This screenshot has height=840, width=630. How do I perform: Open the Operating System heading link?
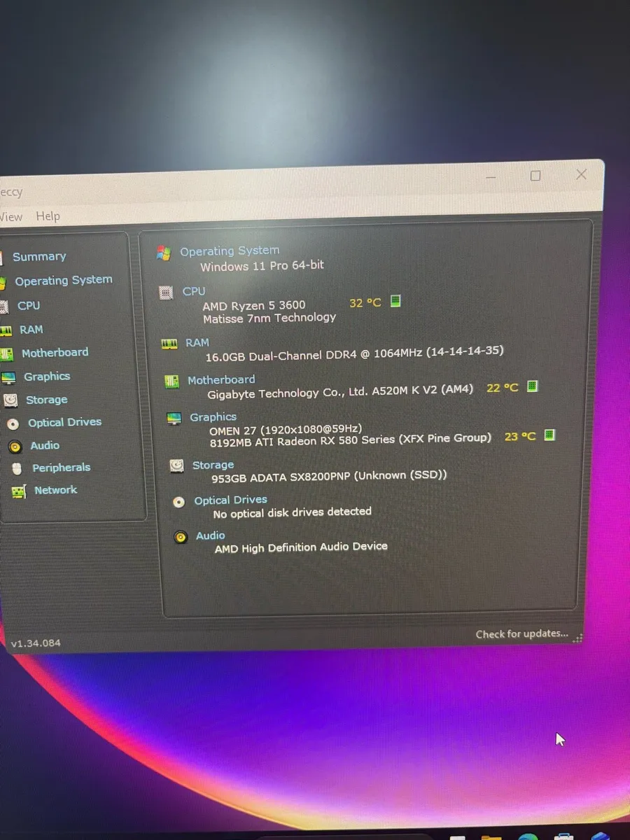click(x=230, y=251)
